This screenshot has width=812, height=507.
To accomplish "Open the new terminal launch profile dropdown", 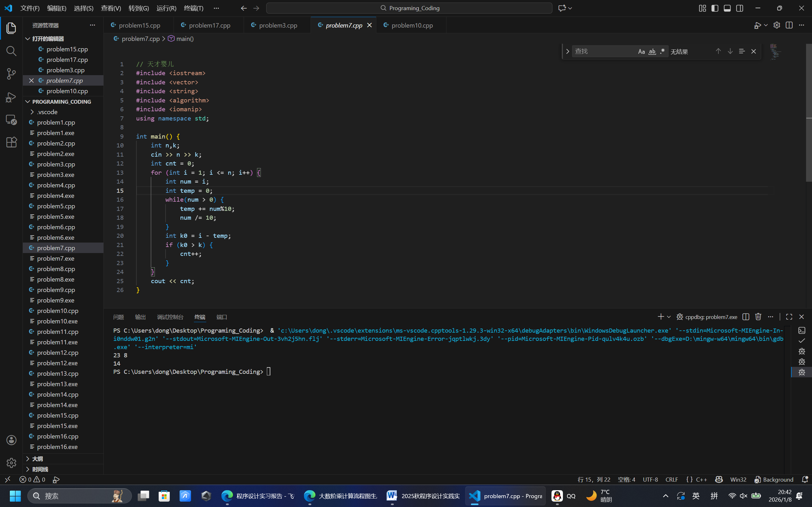I will pyautogui.click(x=669, y=317).
